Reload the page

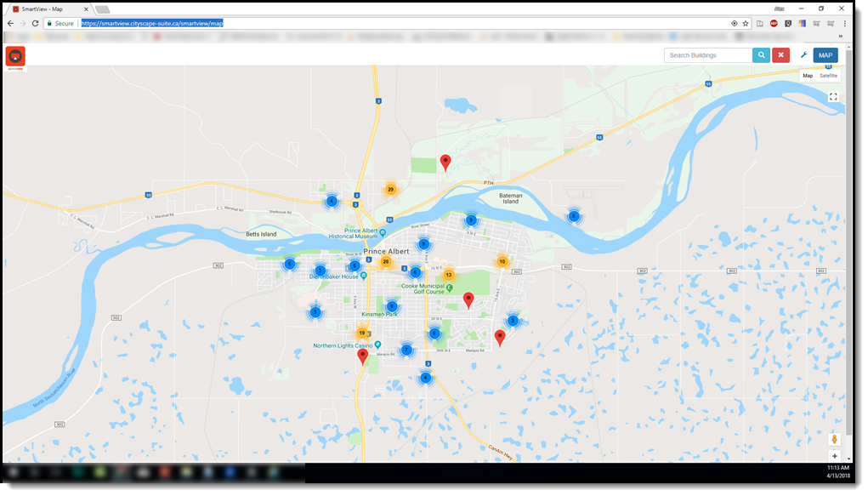tap(35, 23)
